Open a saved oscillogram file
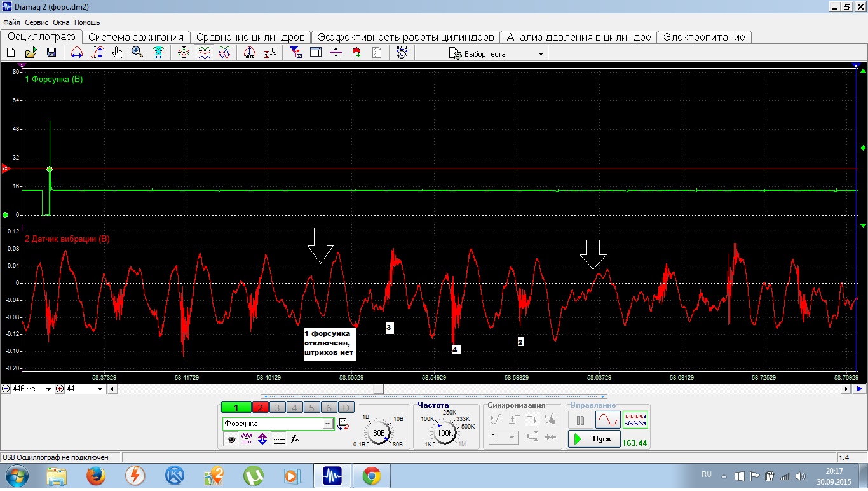The width and height of the screenshot is (868, 491). click(x=31, y=52)
